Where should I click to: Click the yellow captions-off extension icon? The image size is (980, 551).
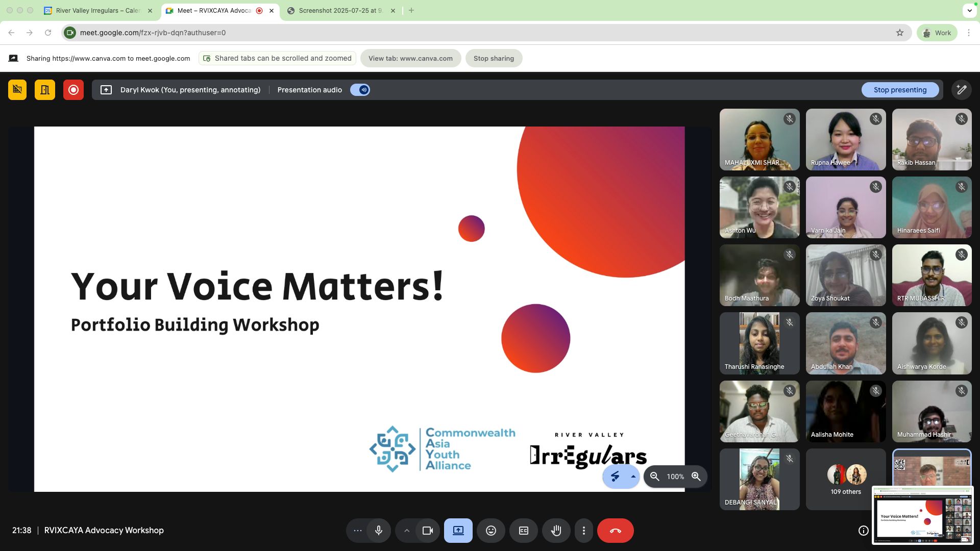pos(17,90)
